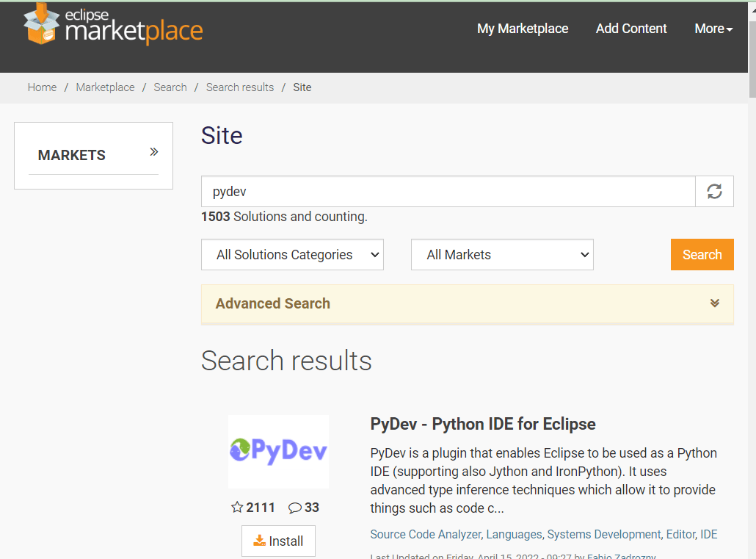This screenshot has height=559, width=756.
Task: Click the PyDev logo thumbnail
Action: click(278, 451)
